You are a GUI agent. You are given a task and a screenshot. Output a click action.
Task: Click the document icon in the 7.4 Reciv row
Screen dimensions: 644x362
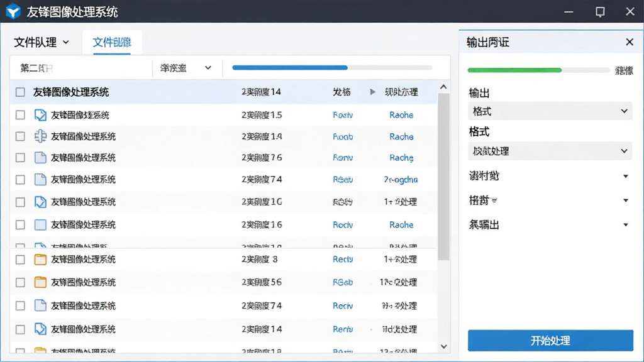point(40,305)
